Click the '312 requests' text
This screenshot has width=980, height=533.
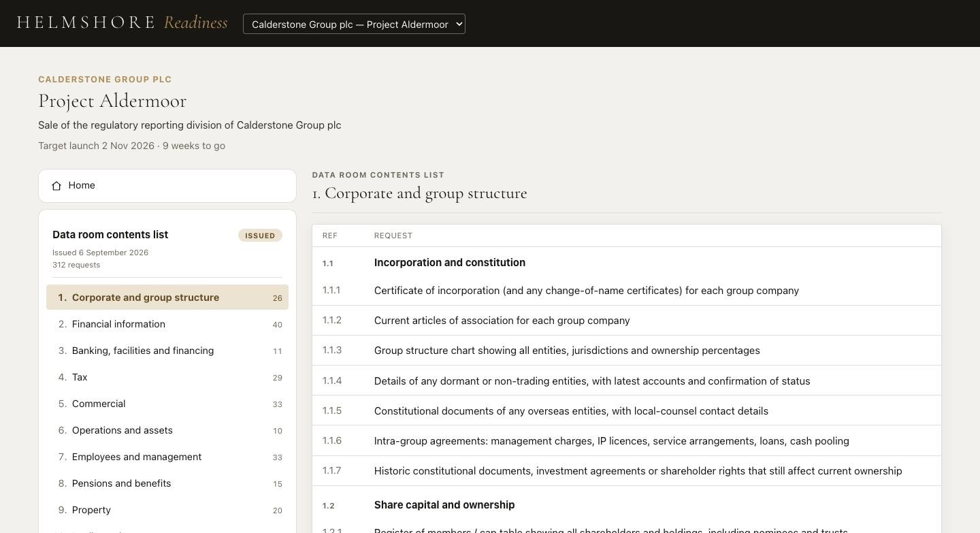(76, 265)
